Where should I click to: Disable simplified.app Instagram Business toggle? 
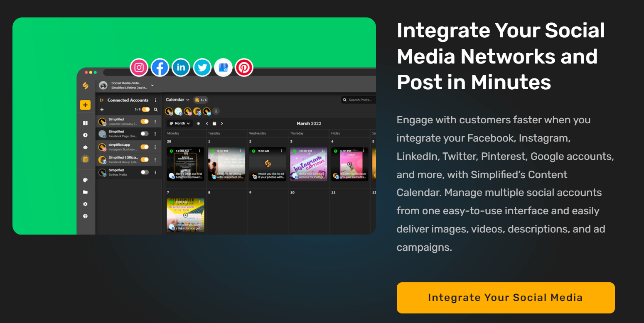coord(145,147)
